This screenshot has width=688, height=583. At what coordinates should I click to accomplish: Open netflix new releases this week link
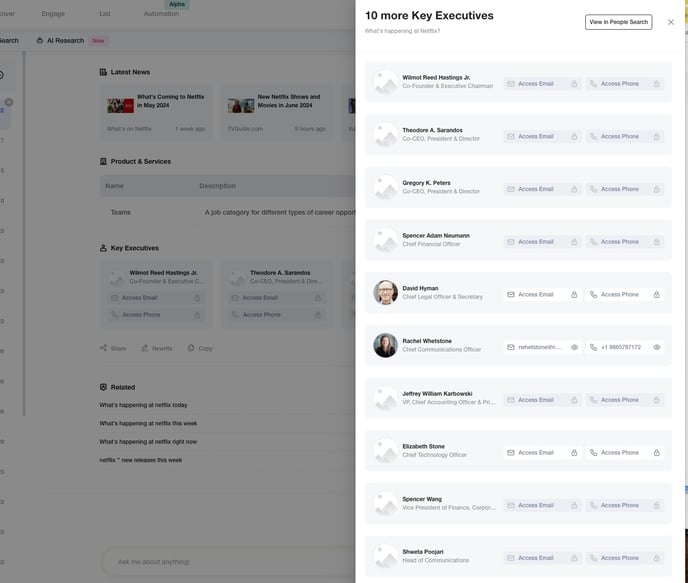[140, 460]
